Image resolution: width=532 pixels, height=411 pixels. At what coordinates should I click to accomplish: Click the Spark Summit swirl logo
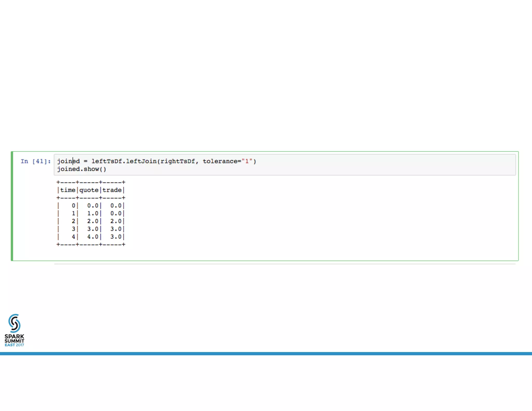[x=14, y=323]
